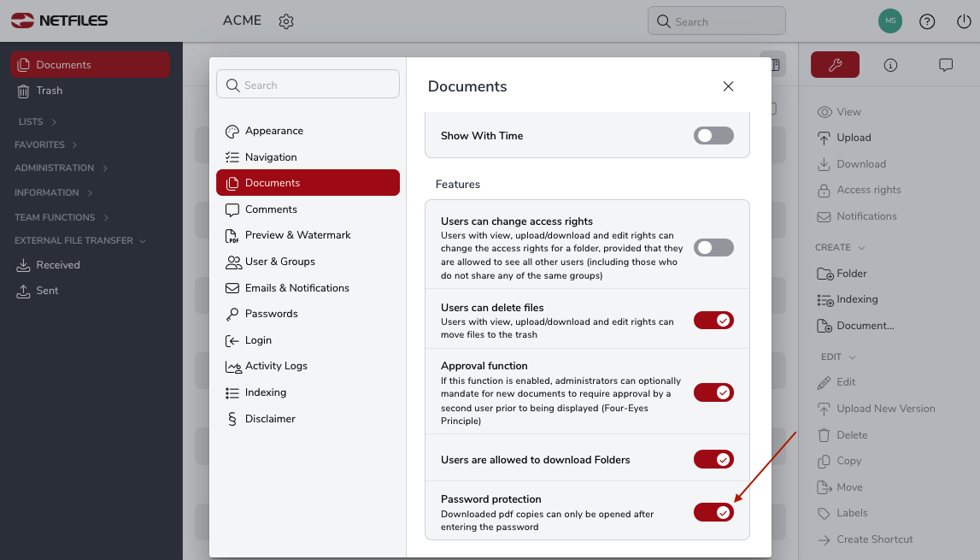980x560 pixels.
Task: Click the Trash icon in sidebar
Action: click(x=23, y=91)
